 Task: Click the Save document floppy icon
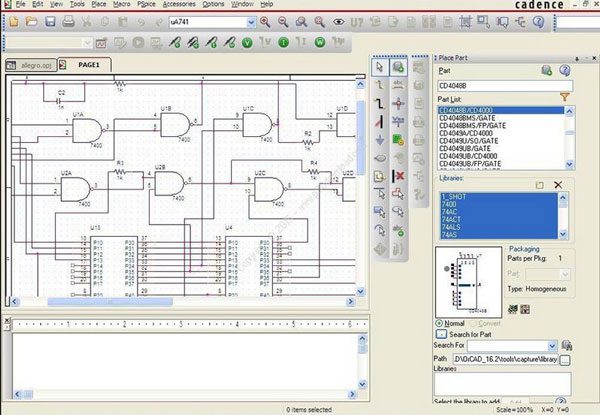[x=50, y=21]
